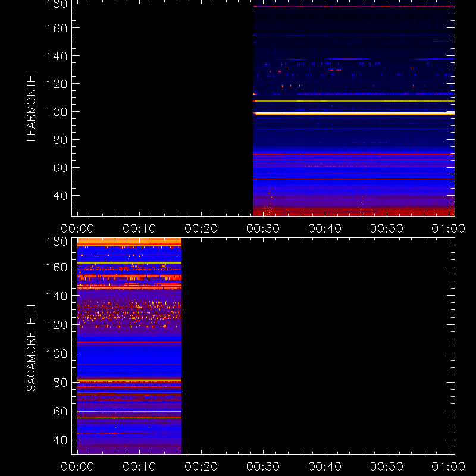Click the 40 tick label on Sagamore Hill plot
The image size is (476, 476).
click(60, 440)
